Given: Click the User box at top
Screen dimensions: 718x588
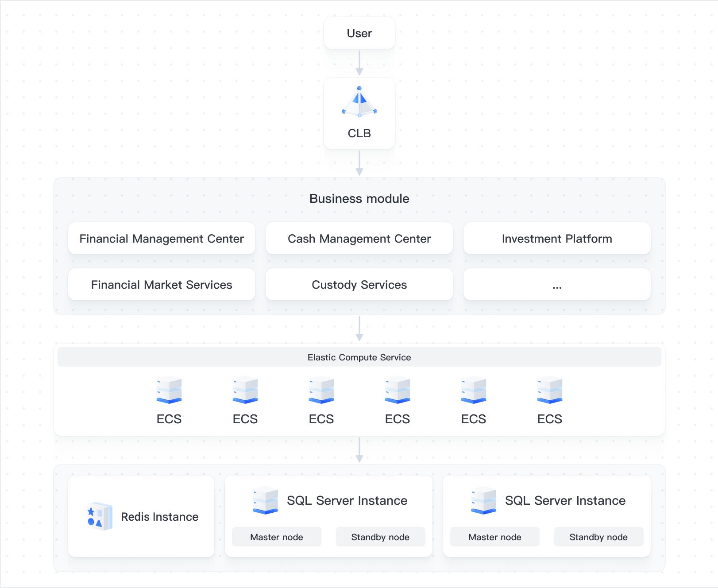Looking at the screenshot, I should click(359, 33).
